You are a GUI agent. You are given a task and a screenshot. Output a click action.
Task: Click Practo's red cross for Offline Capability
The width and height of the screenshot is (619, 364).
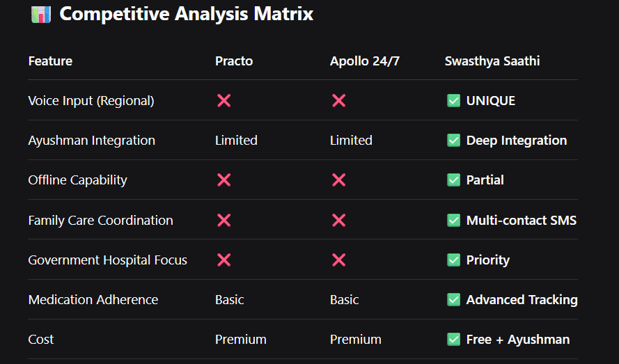224,180
